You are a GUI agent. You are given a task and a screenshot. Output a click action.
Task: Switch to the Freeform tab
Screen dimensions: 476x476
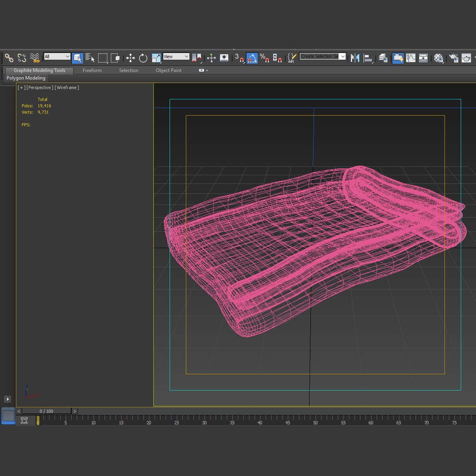tap(92, 71)
